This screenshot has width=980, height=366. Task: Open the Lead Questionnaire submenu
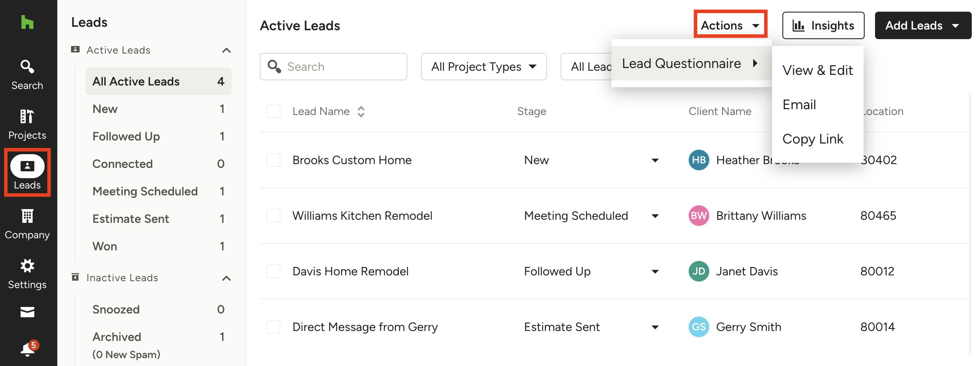681,63
